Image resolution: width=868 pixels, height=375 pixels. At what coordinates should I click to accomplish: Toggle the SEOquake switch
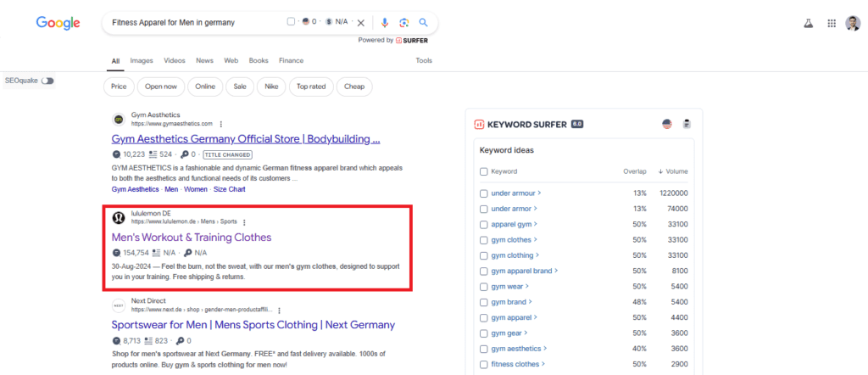click(47, 81)
